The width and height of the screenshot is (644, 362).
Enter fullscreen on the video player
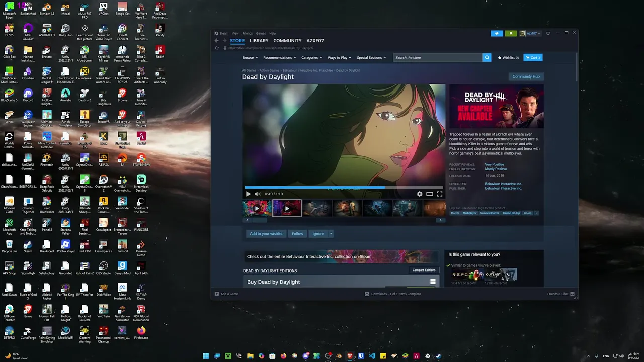point(440,194)
